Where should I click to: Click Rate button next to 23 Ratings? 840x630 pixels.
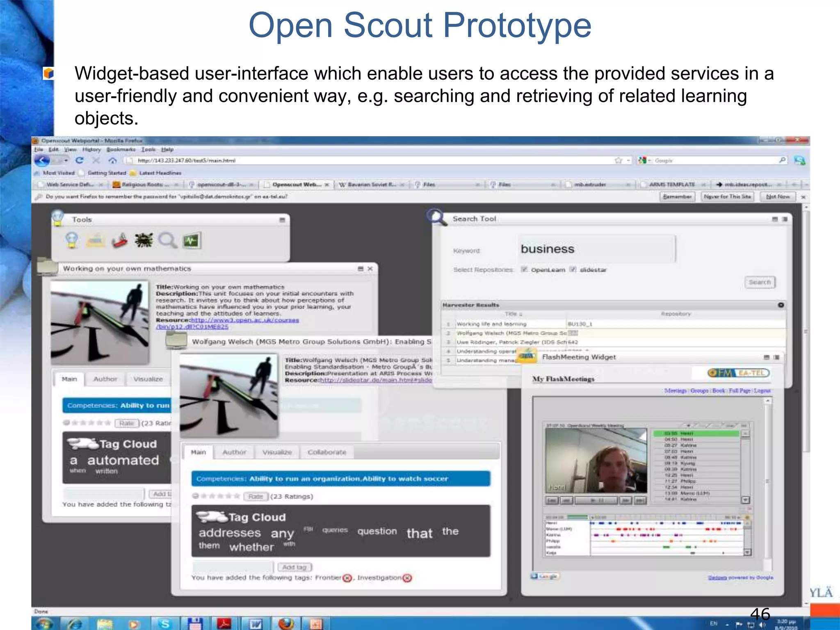pyautogui.click(x=256, y=496)
